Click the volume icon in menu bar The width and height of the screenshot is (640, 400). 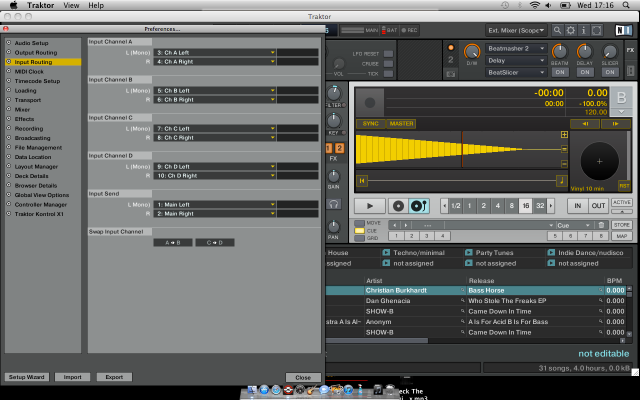pos(548,5)
